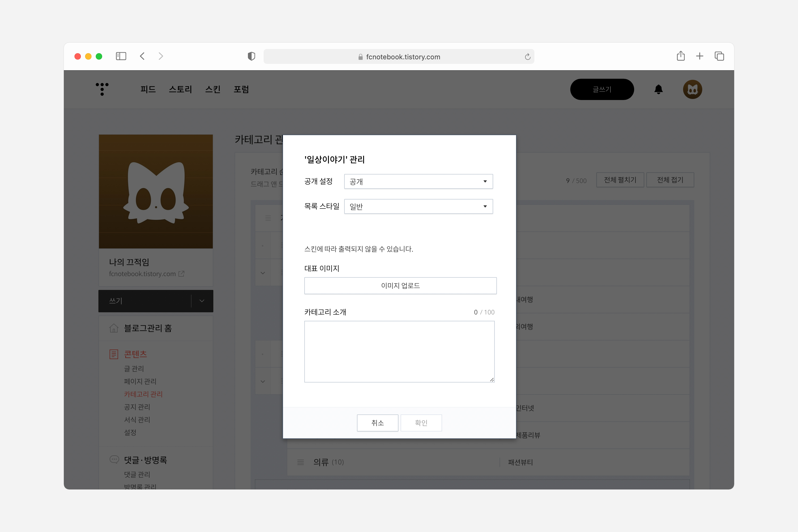
Task: Click the profile avatar icon
Action: click(692, 89)
